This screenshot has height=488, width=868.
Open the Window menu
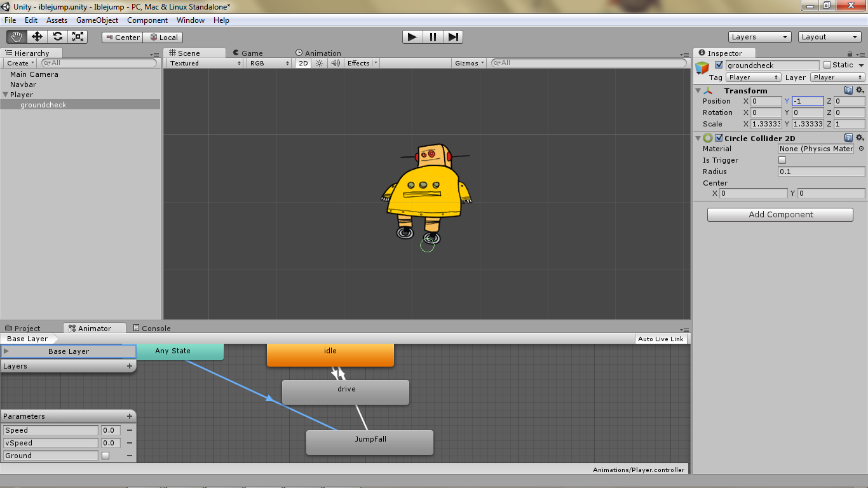click(191, 20)
